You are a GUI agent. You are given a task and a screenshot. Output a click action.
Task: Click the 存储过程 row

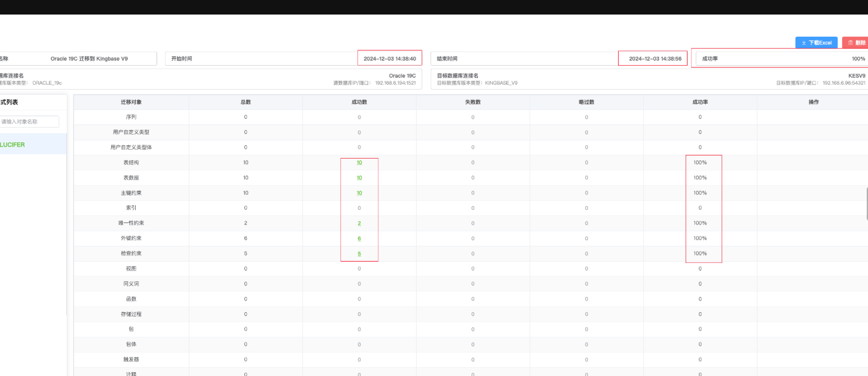(131, 313)
